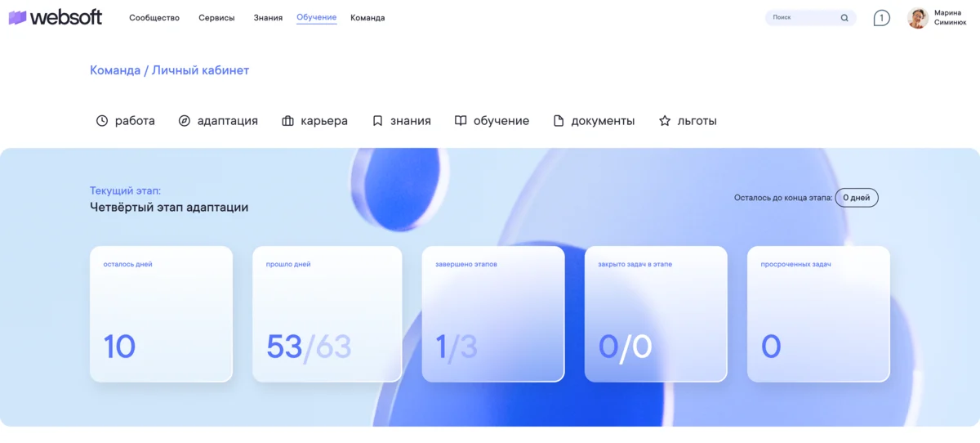
Task: Click the Поиск search field
Action: pos(810,17)
